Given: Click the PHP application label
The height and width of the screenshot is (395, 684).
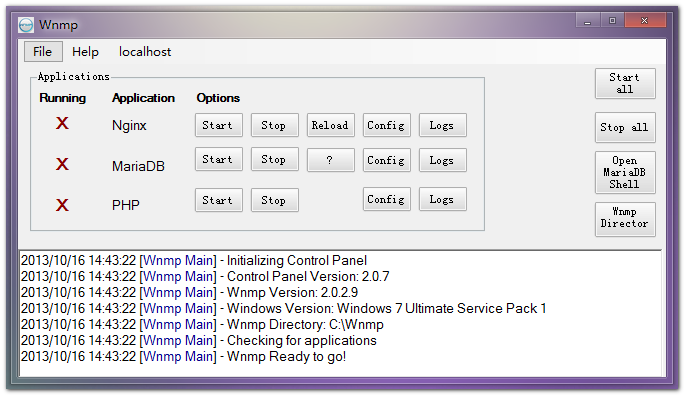Looking at the screenshot, I should tap(126, 205).
